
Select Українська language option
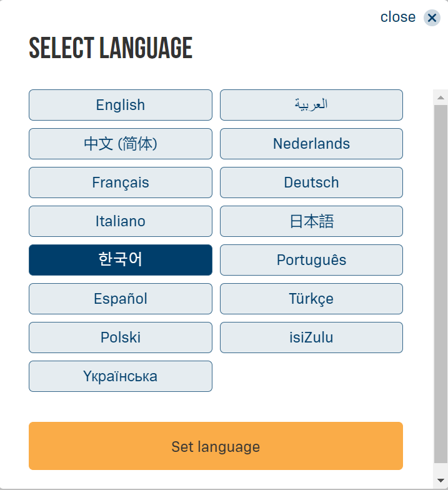121,376
